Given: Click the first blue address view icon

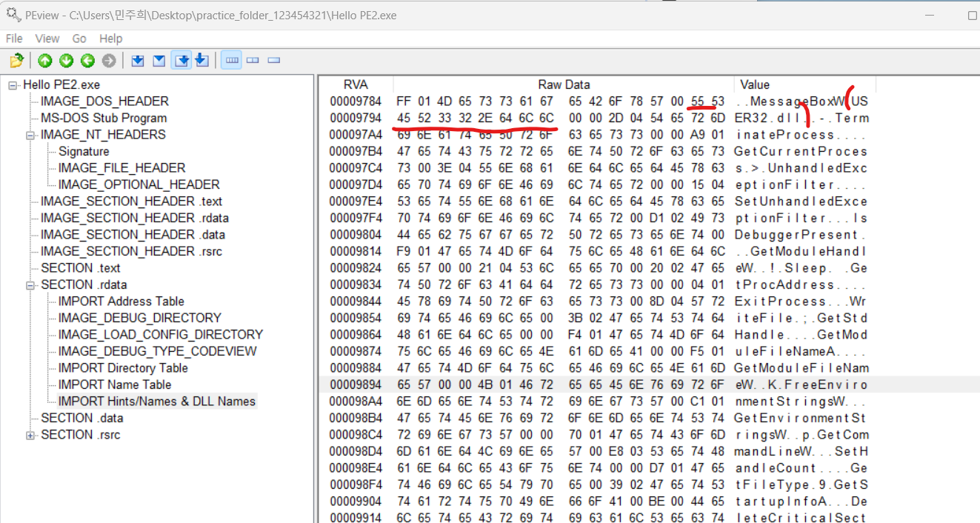Looking at the screenshot, I should point(138,61).
